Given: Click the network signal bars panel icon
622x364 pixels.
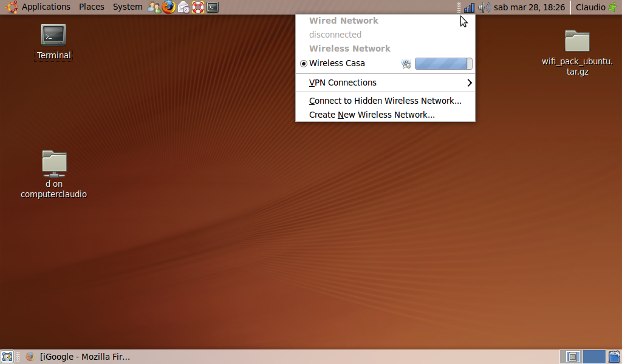Looking at the screenshot, I should pos(470,7).
